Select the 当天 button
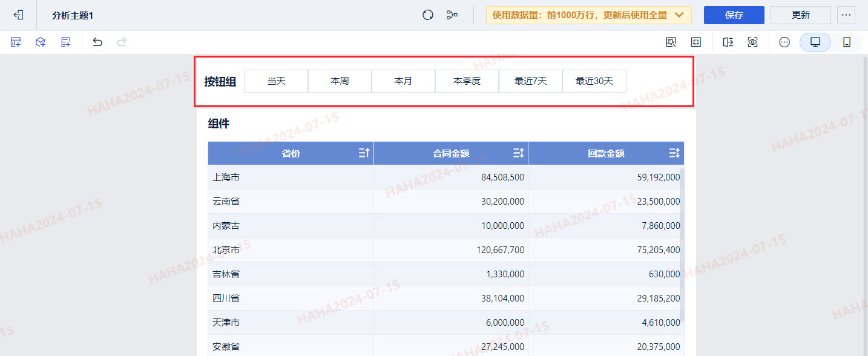Viewport: 868px width, 356px height. (x=276, y=81)
